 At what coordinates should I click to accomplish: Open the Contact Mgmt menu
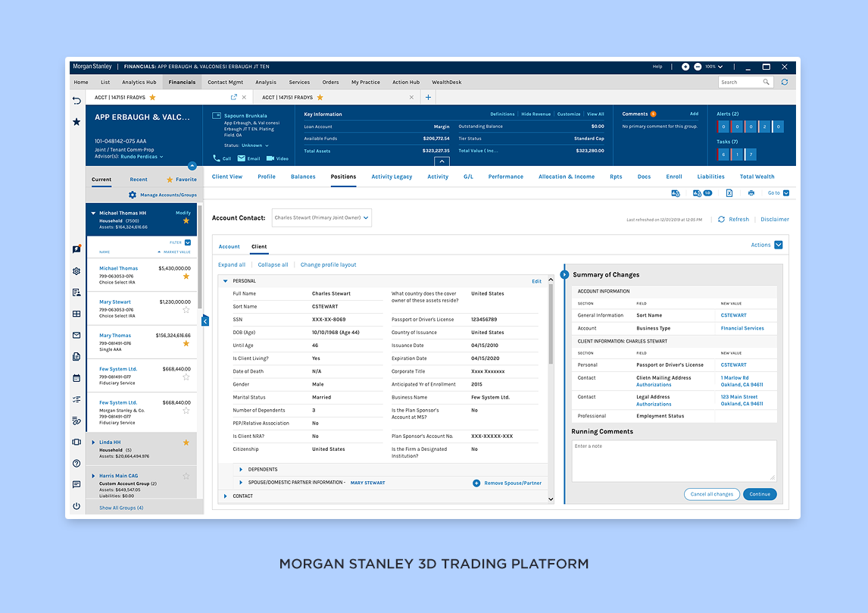[x=225, y=82]
